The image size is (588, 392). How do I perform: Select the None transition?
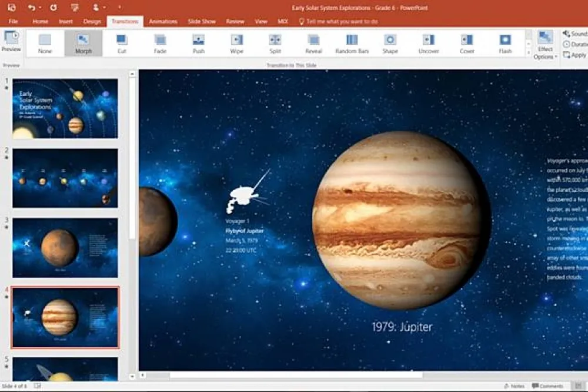coord(45,44)
